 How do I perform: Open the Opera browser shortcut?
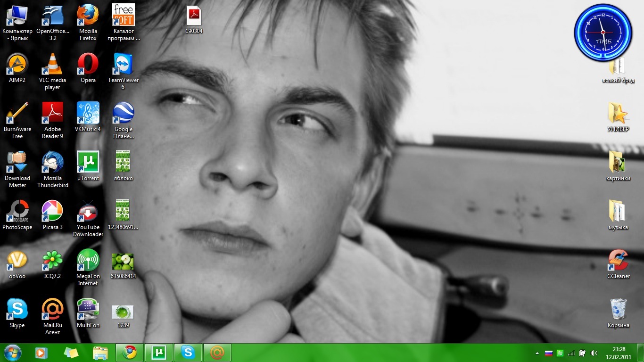[x=88, y=65]
